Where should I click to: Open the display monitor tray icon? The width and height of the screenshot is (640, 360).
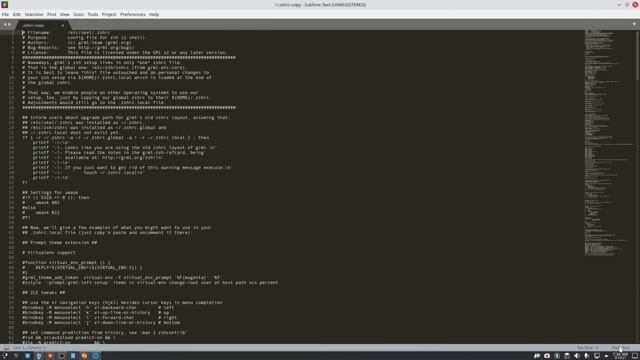point(597,356)
